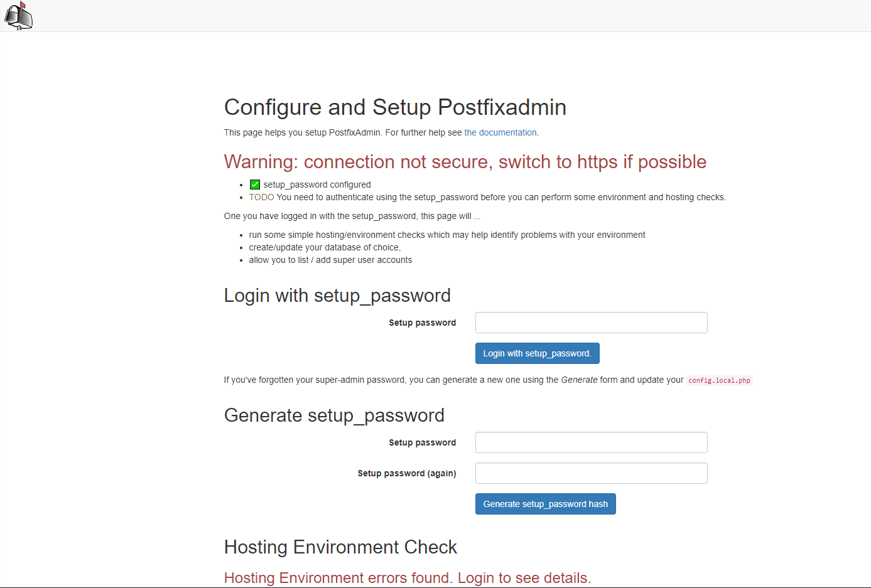Click the config.local.php code snippet
Image resolution: width=871 pixels, height=588 pixels.
point(719,380)
